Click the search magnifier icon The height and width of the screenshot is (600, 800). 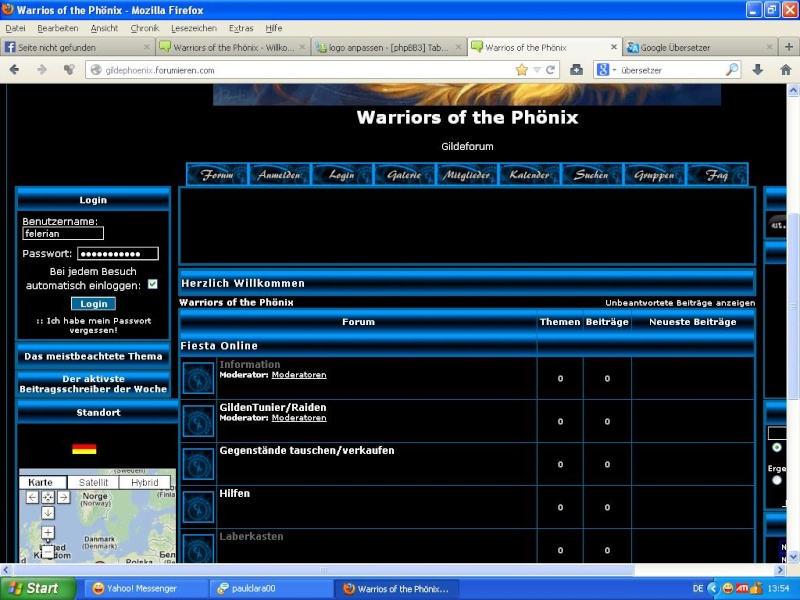732,70
